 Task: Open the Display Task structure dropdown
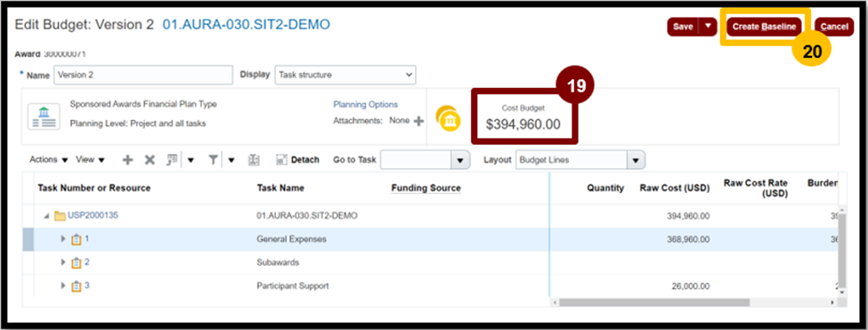[345, 75]
